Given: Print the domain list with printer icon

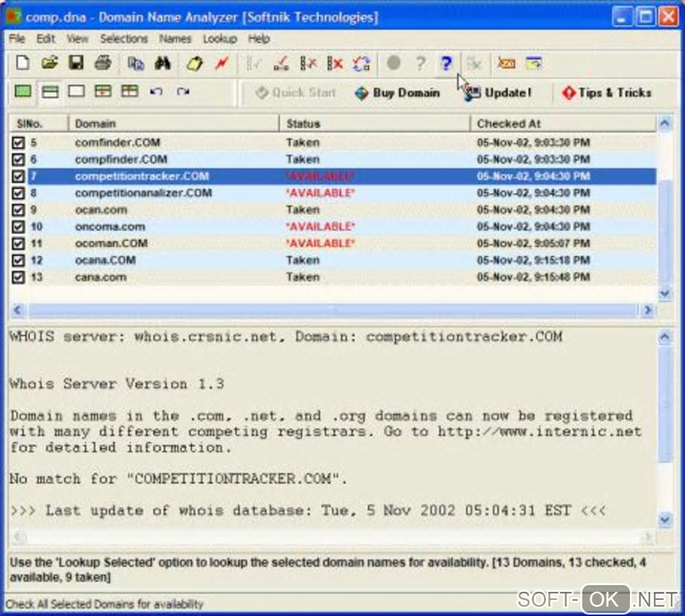Looking at the screenshot, I should (103, 63).
